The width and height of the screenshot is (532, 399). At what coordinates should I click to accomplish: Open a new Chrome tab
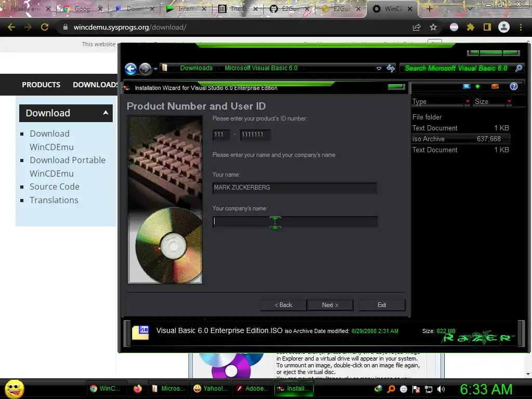(x=429, y=9)
